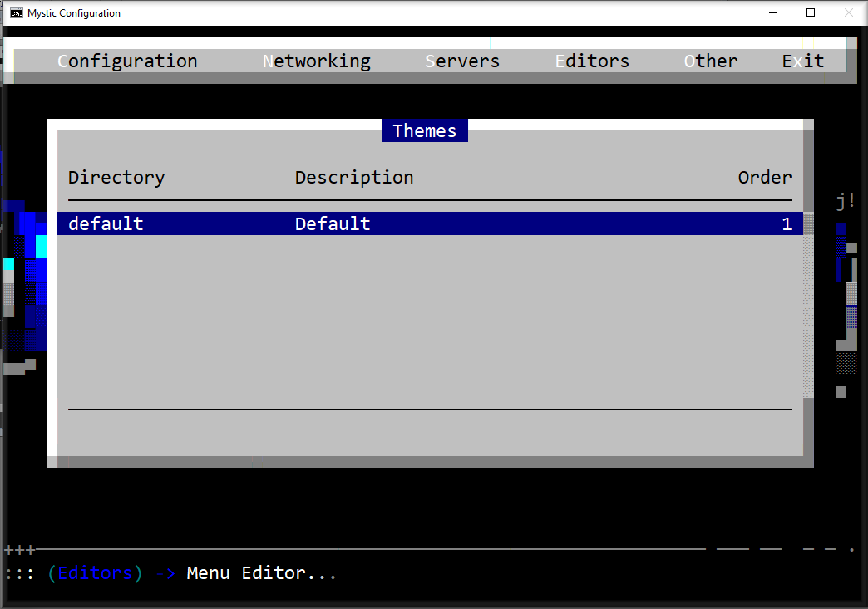Click the 'Menu Editor...' status text
This screenshot has width=868, height=609.
[261, 572]
